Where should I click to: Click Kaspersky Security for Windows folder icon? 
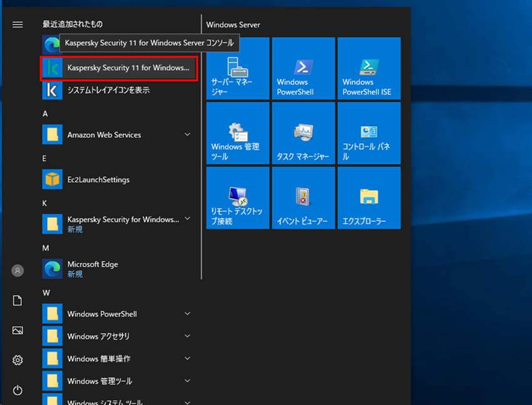tap(52, 224)
